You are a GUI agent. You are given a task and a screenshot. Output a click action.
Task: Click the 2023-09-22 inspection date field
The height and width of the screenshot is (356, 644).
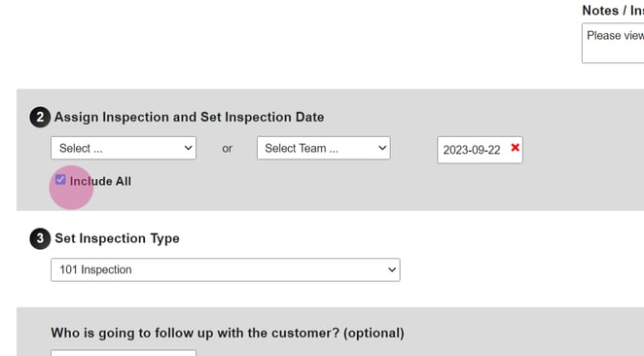pos(480,150)
